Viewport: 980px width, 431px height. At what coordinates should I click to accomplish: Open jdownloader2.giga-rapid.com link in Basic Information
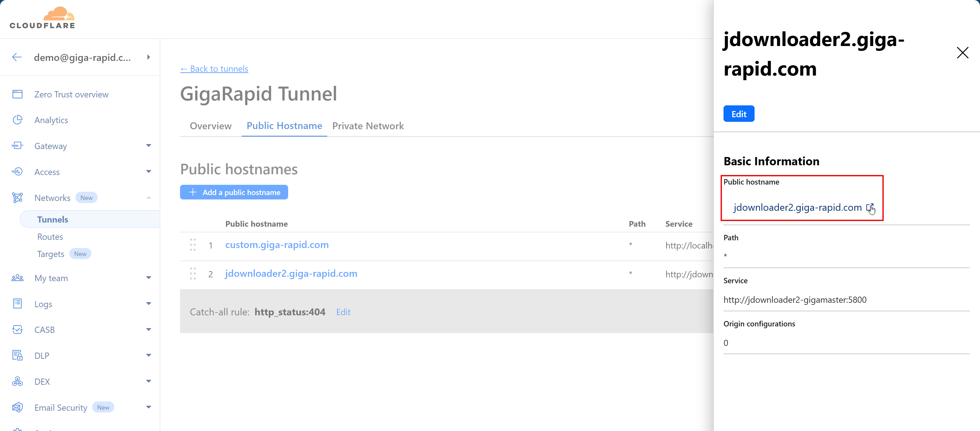pyautogui.click(x=797, y=208)
